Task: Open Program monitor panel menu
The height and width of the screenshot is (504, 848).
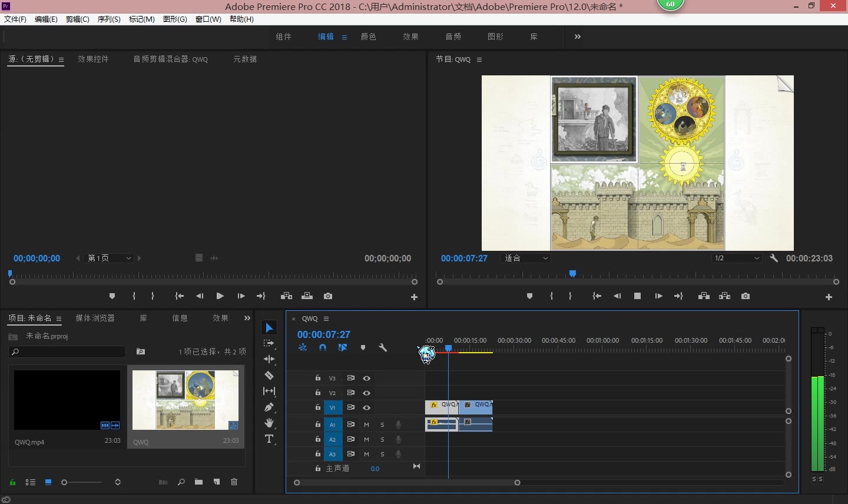Action: pyautogui.click(x=479, y=59)
